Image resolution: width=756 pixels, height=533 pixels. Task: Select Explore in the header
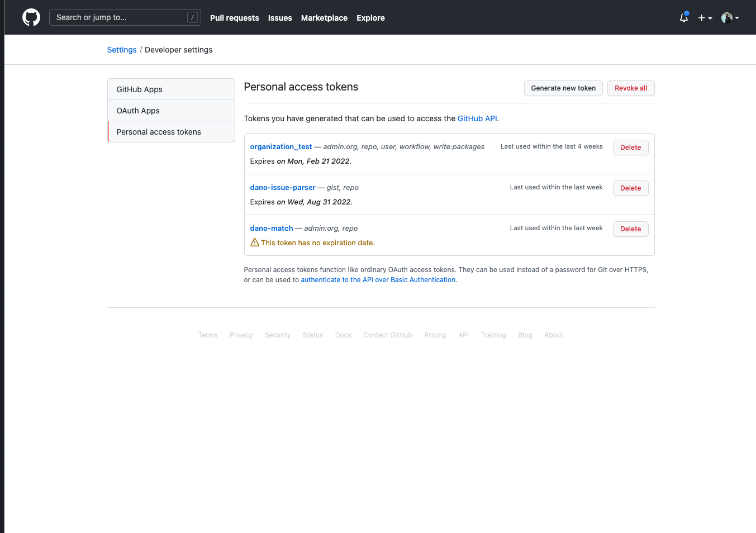[370, 18]
